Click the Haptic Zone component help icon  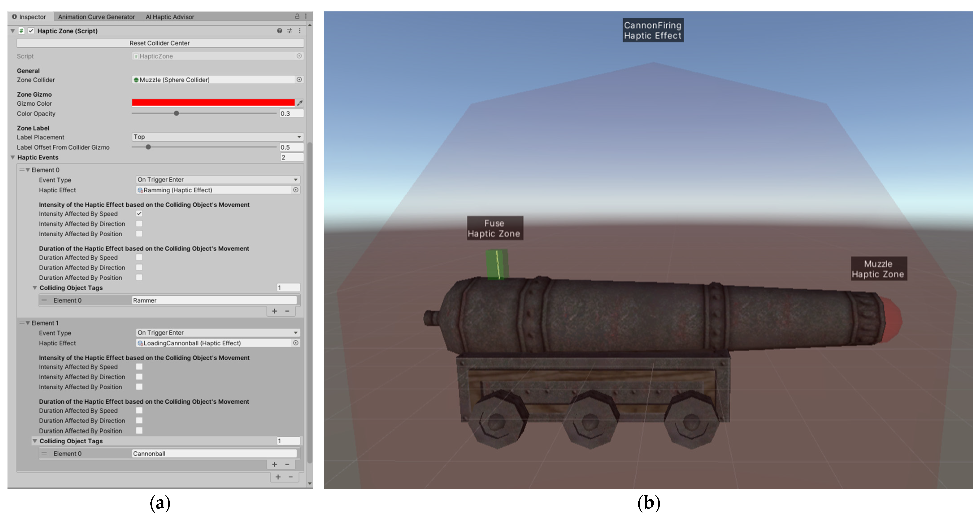click(x=280, y=31)
